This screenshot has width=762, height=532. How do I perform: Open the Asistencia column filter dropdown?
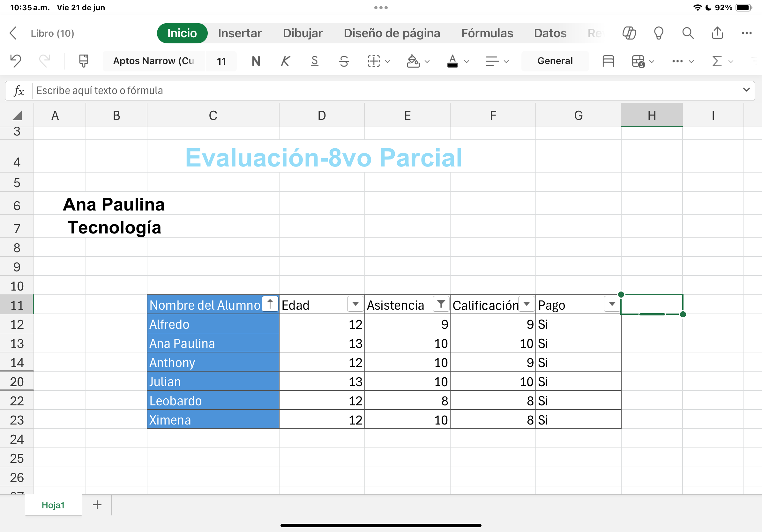[x=441, y=304]
